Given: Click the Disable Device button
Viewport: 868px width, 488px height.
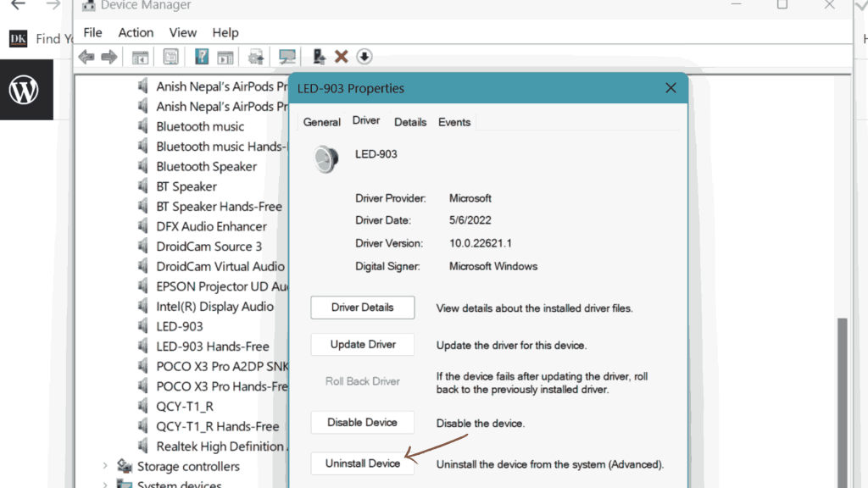Looking at the screenshot, I should [x=363, y=423].
